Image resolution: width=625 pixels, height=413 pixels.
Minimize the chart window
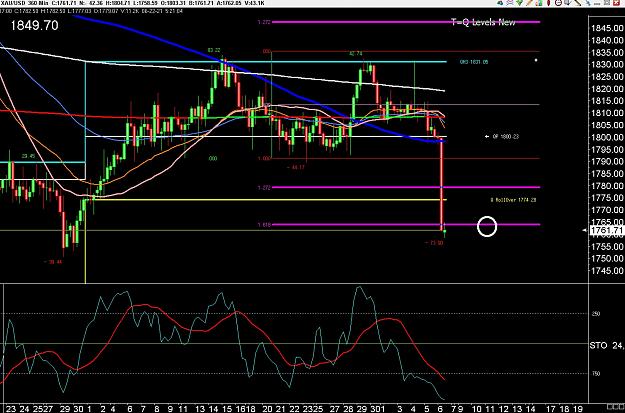point(597,4)
